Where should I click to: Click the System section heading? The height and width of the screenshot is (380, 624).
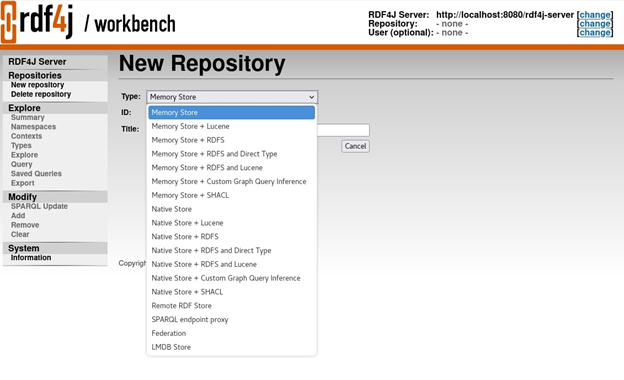[23, 248]
